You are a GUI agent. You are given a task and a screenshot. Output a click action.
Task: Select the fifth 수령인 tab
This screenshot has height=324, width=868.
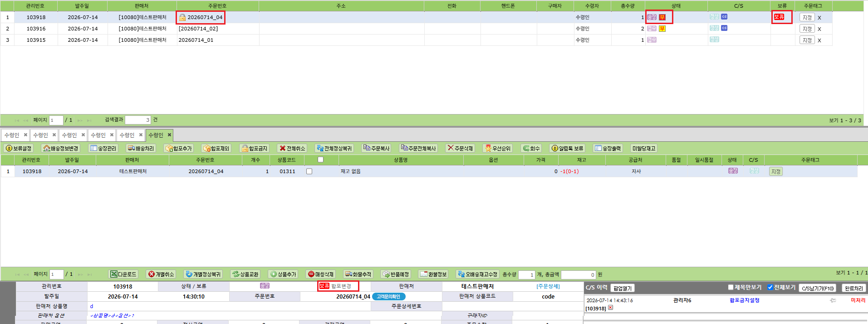coord(127,135)
